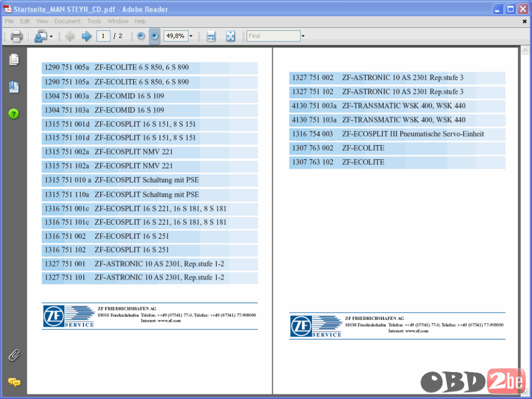
Task: Open the Pages panel in the sidebar
Action: [14, 60]
